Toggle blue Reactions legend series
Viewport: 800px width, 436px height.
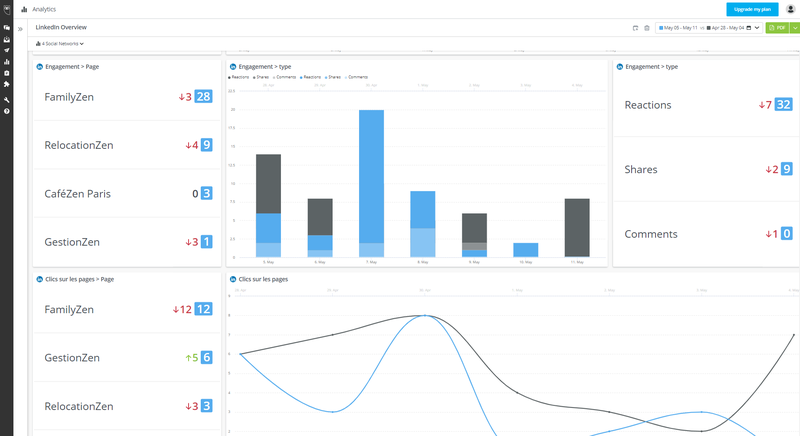pyautogui.click(x=311, y=77)
